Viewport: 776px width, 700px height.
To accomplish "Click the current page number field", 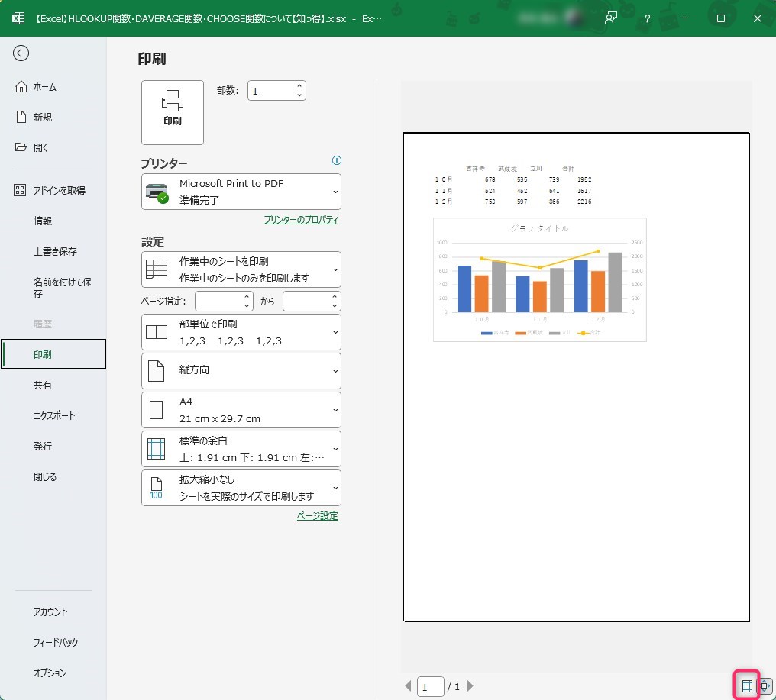I will pyautogui.click(x=431, y=687).
